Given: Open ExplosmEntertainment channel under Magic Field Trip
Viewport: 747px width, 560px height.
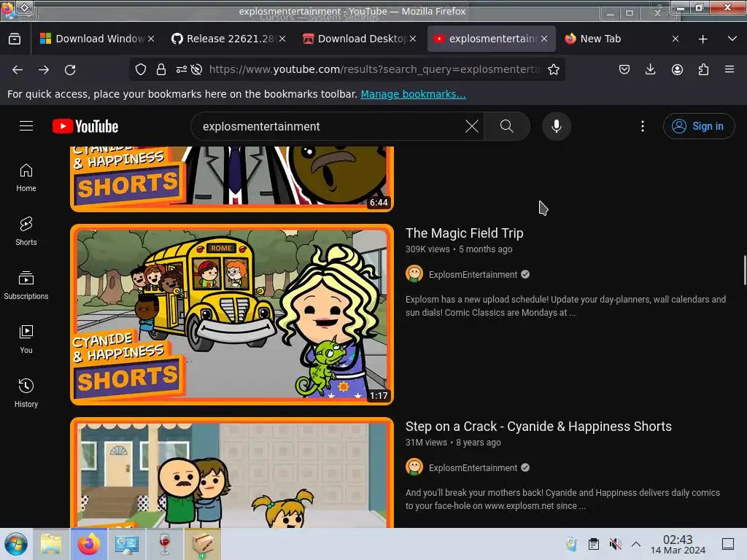Looking at the screenshot, I should (473, 274).
